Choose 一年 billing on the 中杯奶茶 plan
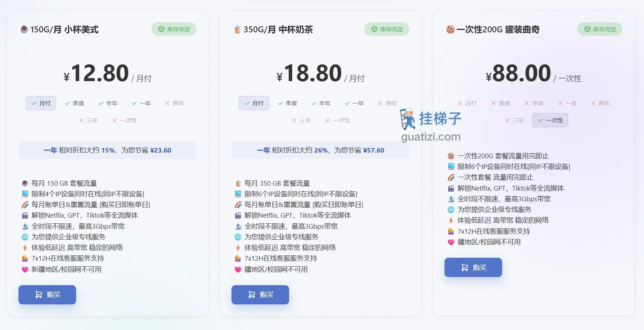This screenshot has height=330, width=644. click(x=355, y=103)
